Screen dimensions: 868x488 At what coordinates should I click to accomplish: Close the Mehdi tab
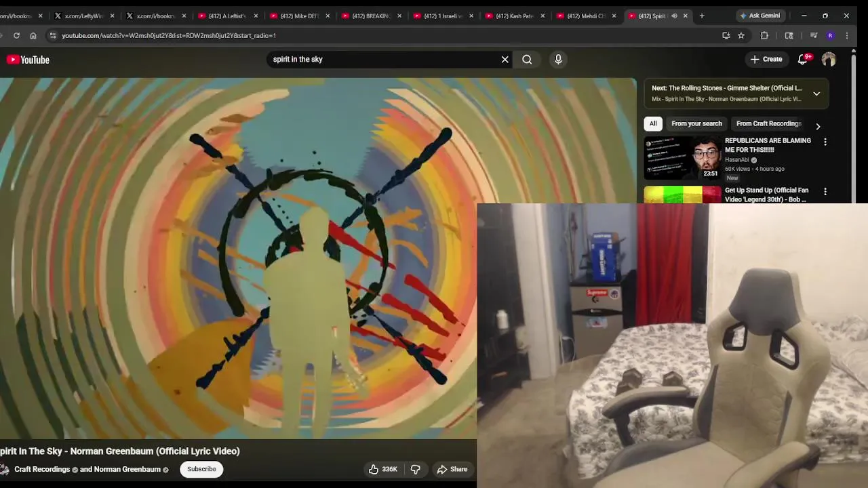click(x=614, y=16)
